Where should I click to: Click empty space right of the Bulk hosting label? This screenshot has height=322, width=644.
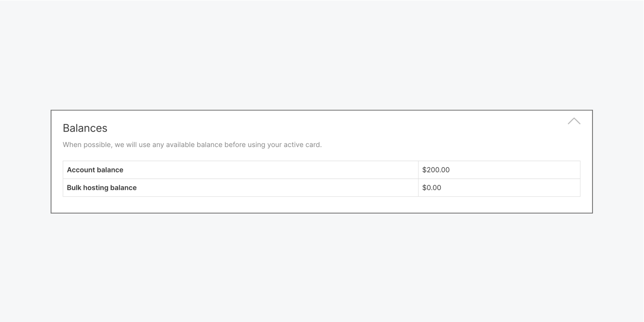coord(277,188)
